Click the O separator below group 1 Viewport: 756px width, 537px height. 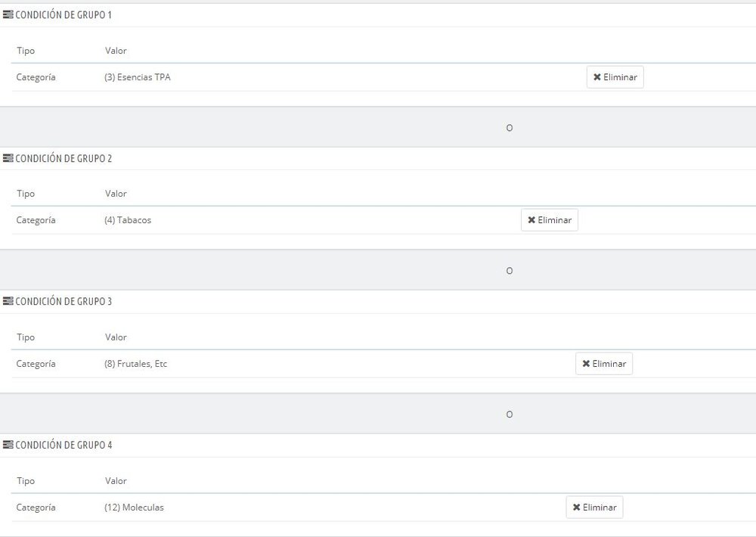509,128
